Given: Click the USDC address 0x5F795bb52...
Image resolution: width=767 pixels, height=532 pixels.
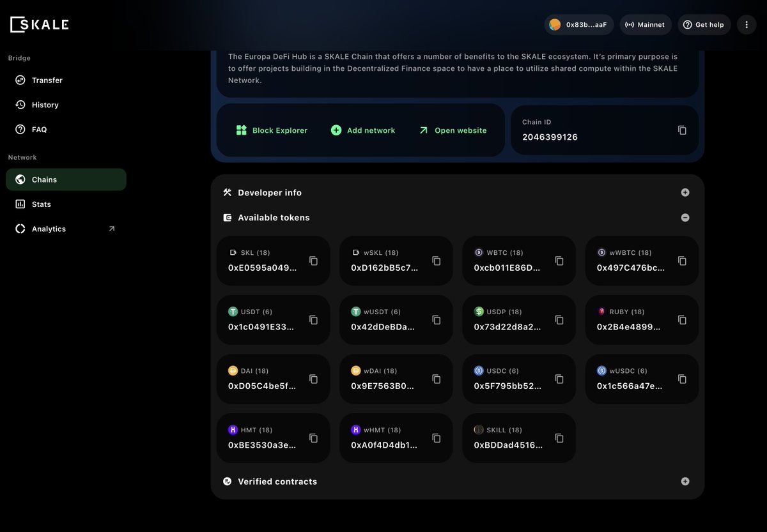Looking at the screenshot, I should click(x=508, y=386).
